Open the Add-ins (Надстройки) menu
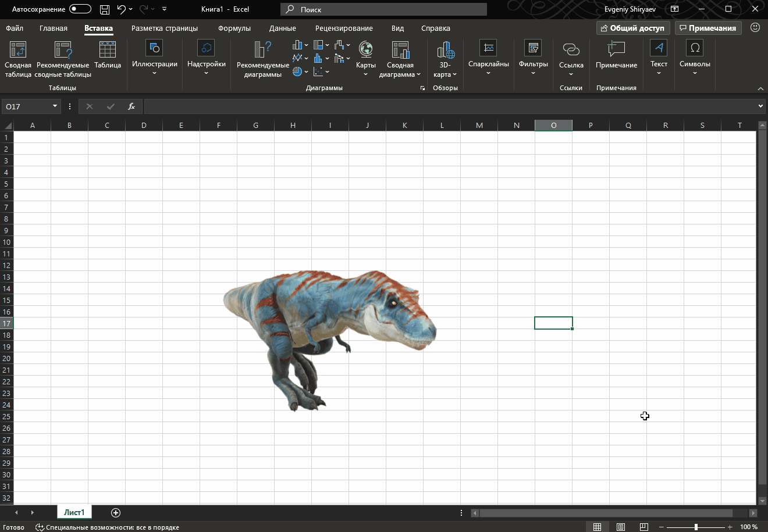This screenshot has height=532, width=768. click(206, 58)
